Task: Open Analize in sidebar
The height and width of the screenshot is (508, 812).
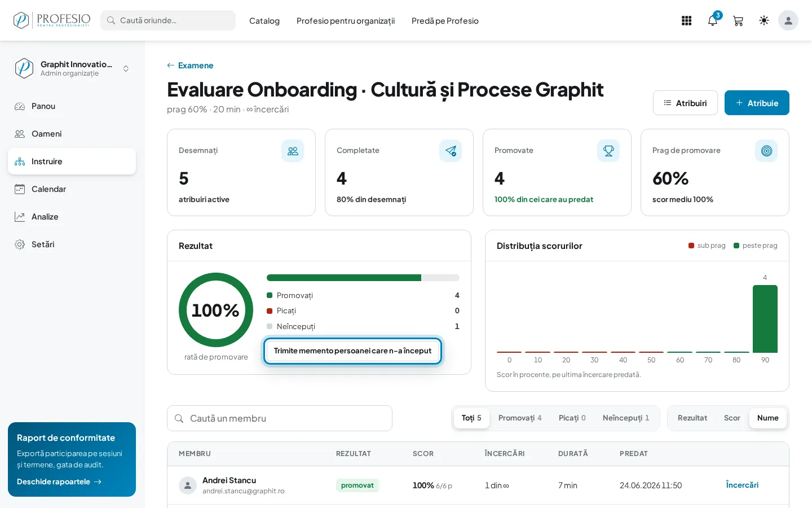Action: [x=72, y=217]
